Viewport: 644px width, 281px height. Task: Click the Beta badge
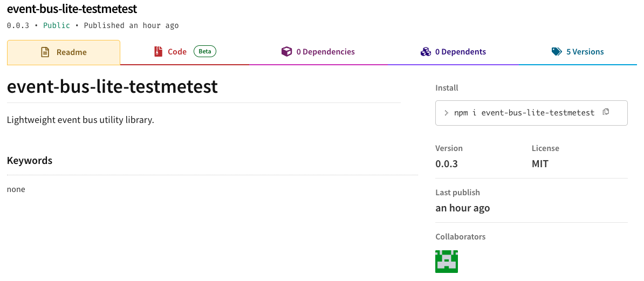(x=205, y=51)
